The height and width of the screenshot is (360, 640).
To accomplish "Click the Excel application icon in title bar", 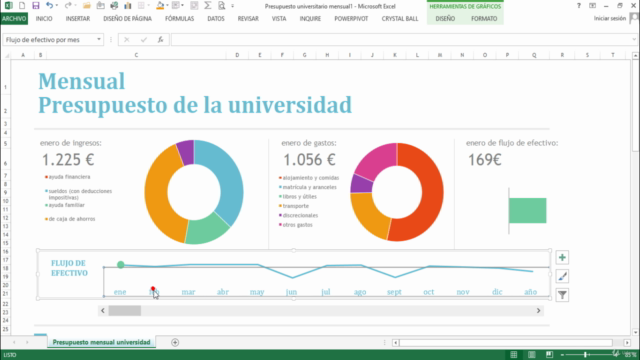I will pos(8,6).
